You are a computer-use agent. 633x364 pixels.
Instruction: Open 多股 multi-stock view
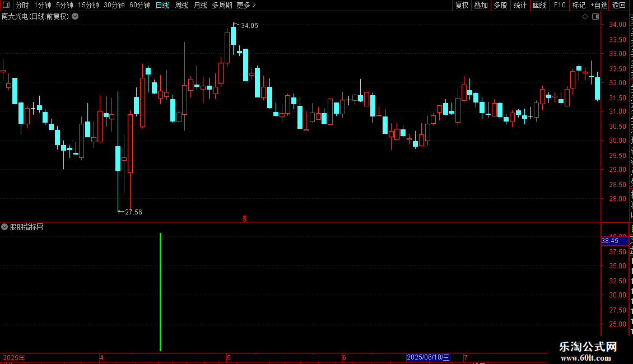tap(500, 5)
